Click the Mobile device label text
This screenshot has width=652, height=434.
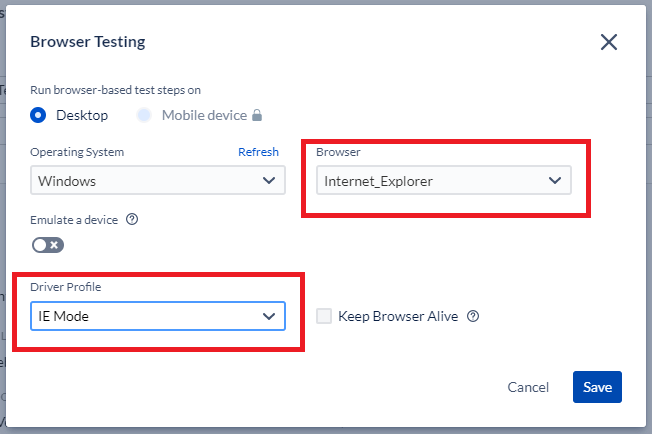(x=205, y=116)
